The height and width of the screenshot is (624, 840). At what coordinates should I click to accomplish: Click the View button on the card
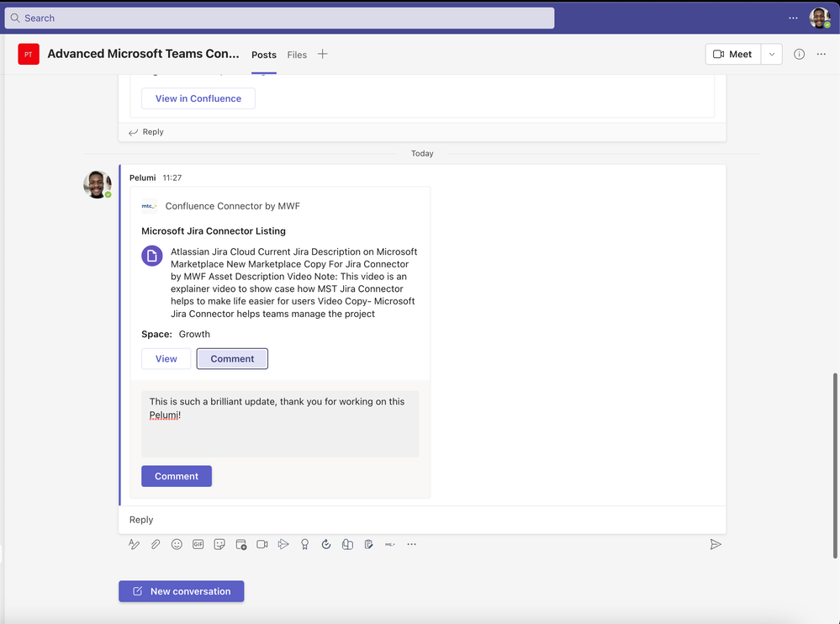[x=166, y=359]
